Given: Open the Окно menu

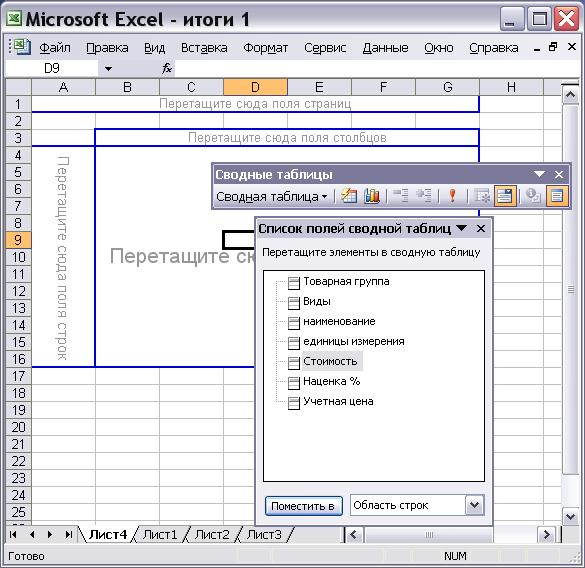Looking at the screenshot, I should (x=439, y=48).
